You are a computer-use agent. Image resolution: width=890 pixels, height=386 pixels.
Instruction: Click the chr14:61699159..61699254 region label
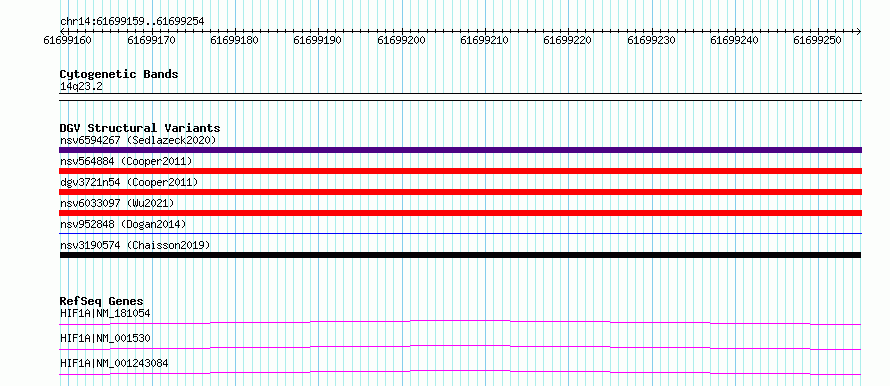(132, 22)
